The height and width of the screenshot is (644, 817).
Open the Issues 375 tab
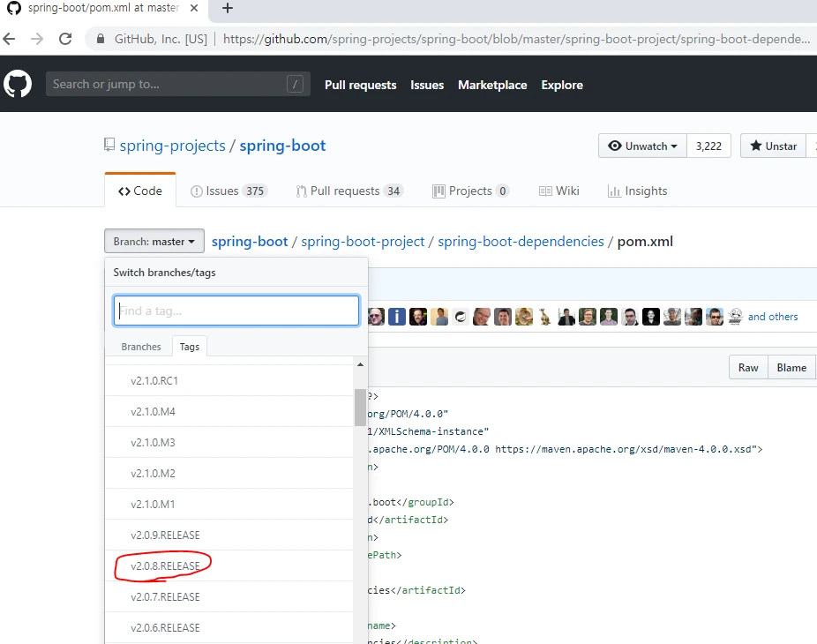click(229, 191)
